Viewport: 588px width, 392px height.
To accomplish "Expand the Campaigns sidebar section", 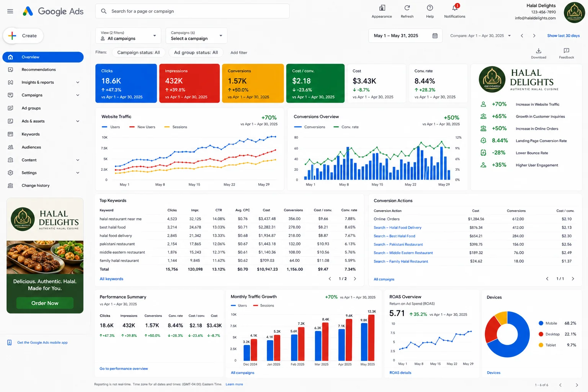I will click(78, 95).
